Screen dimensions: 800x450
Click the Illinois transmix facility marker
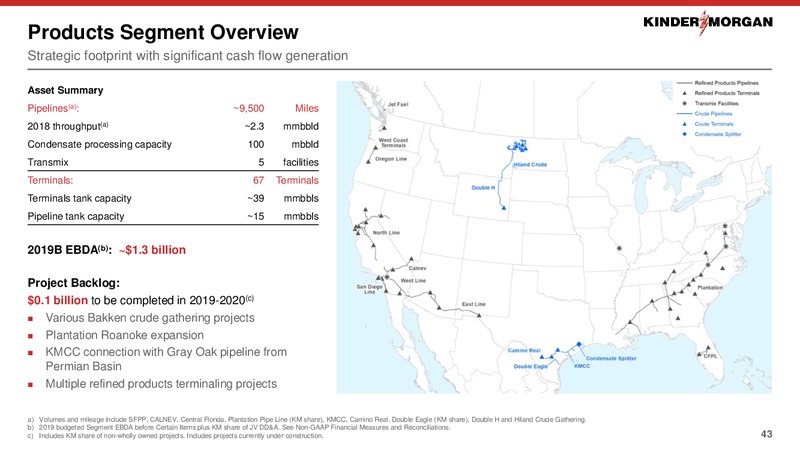(x=619, y=248)
